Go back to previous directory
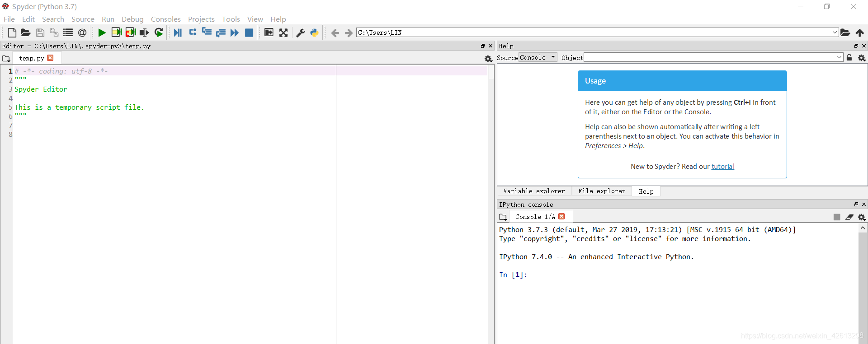Viewport: 868px width, 344px height. point(335,33)
